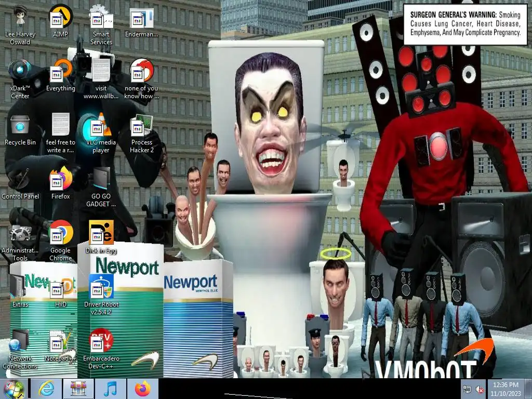The image size is (532, 399).
Task: Select the 'feel free to write a r...' file
Action: (60, 134)
